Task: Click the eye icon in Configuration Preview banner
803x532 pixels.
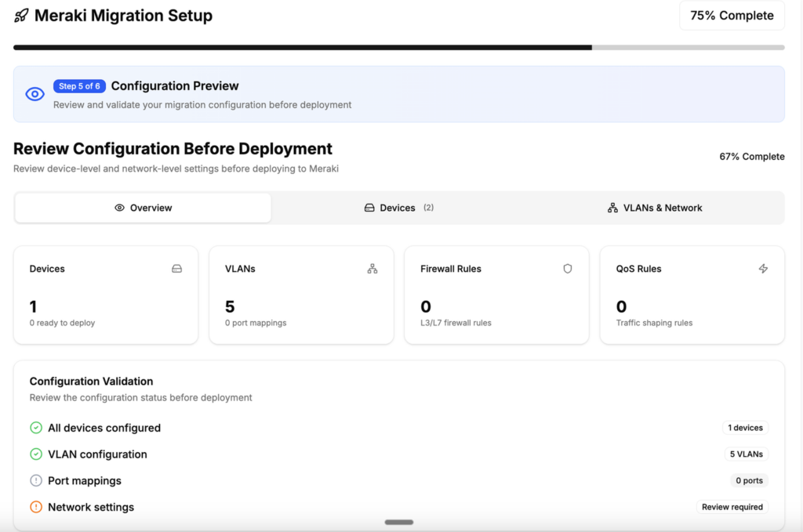Action: [x=35, y=94]
